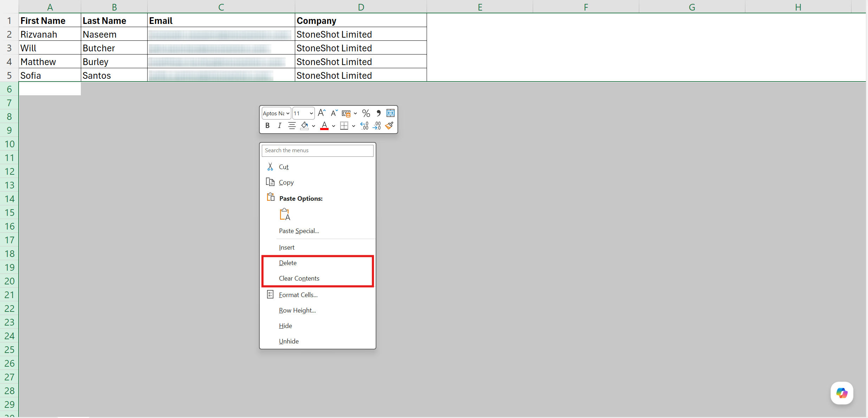Select column D header
The width and height of the screenshot is (868, 418).
coord(361,7)
